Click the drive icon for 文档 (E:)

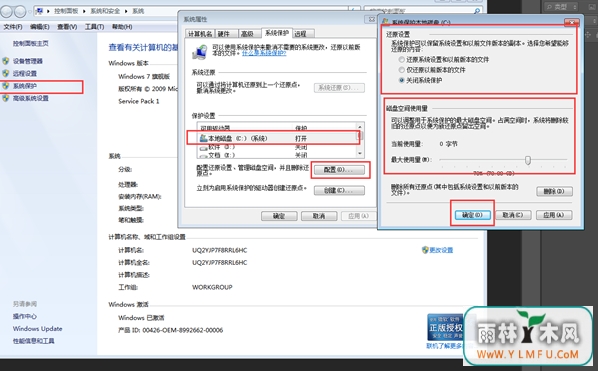pyautogui.click(x=204, y=155)
